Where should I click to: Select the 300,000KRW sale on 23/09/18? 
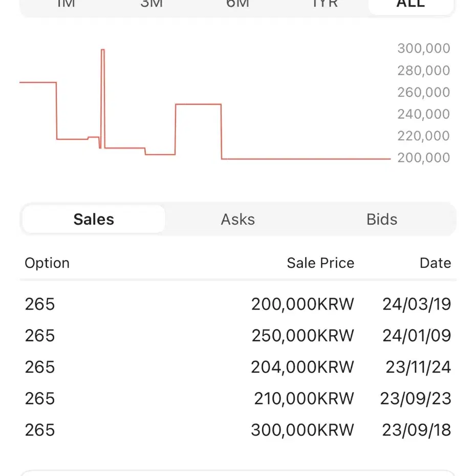(238, 430)
